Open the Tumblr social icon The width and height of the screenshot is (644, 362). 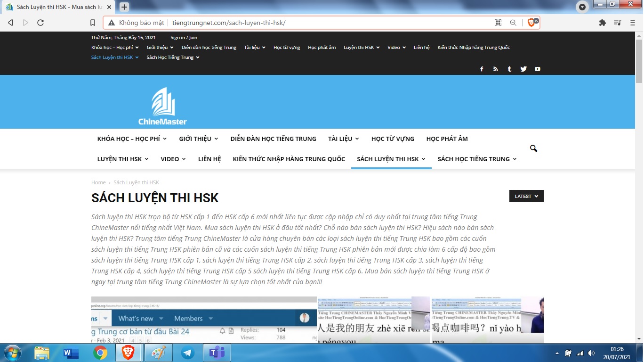click(x=509, y=69)
